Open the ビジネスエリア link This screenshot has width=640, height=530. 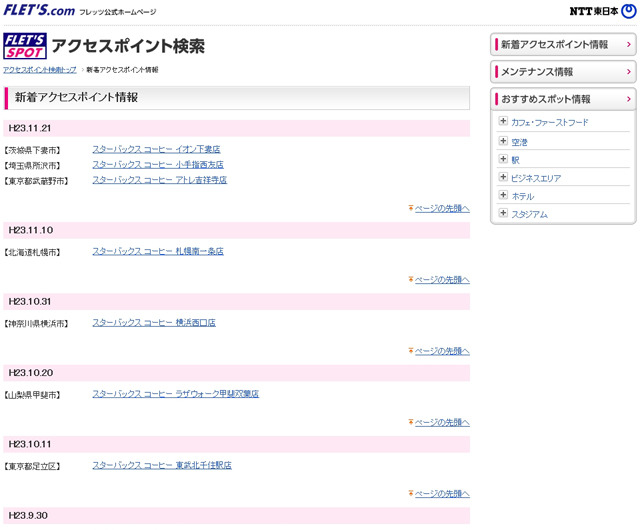536,178
